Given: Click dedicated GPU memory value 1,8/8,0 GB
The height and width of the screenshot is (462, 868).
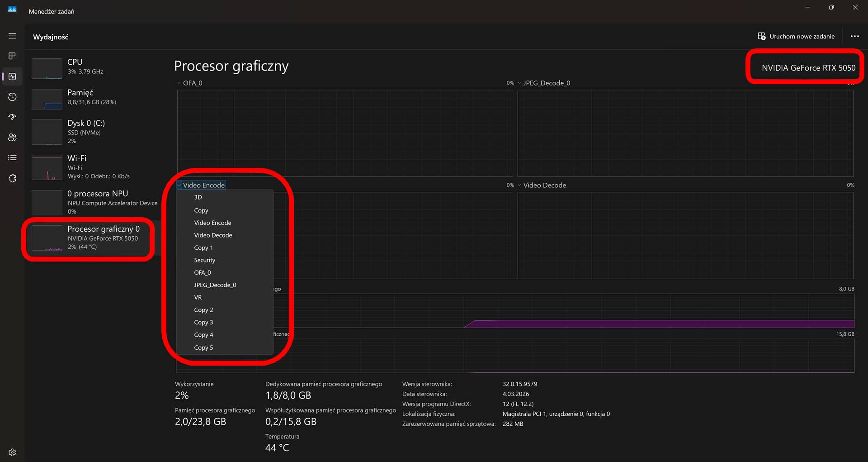Looking at the screenshot, I should [x=288, y=395].
